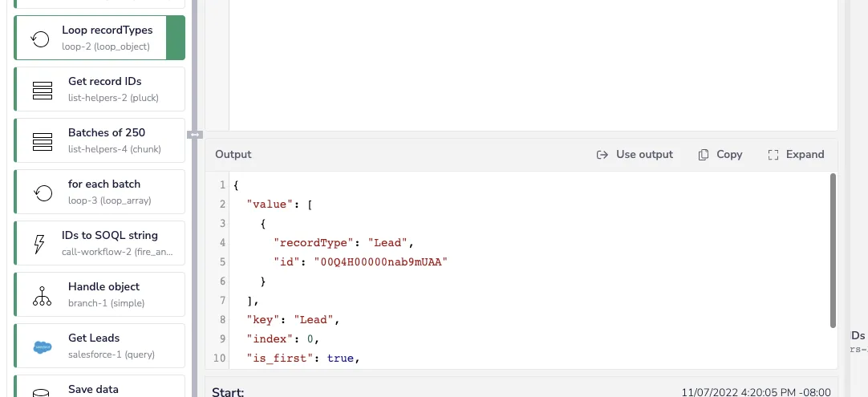Click the panel resize handle with arrows
This screenshot has width=868, height=397.
(195, 135)
